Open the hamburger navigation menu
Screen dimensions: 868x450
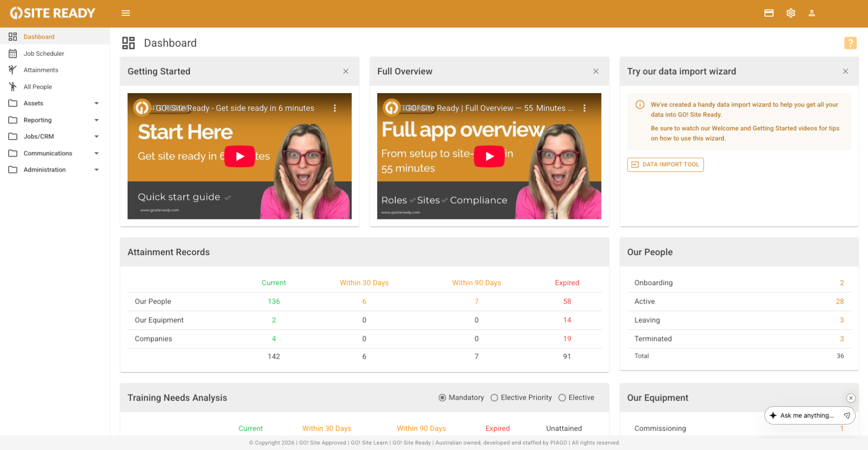125,13
